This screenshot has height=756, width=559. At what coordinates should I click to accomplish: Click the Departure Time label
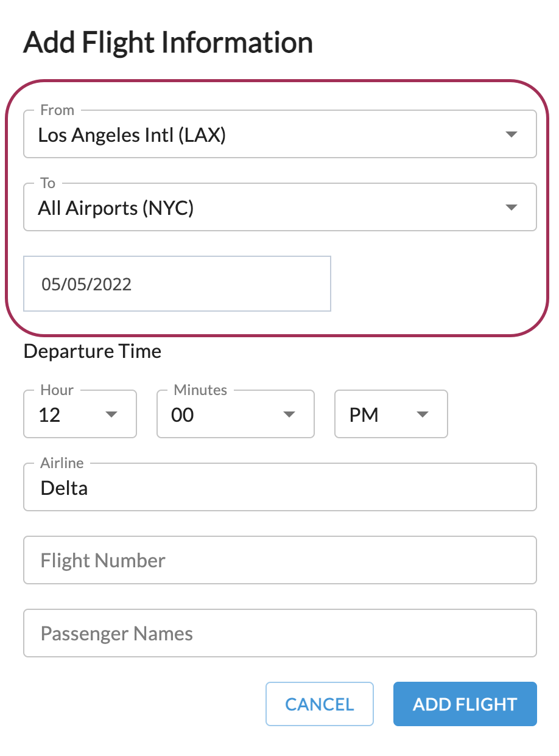93,351
